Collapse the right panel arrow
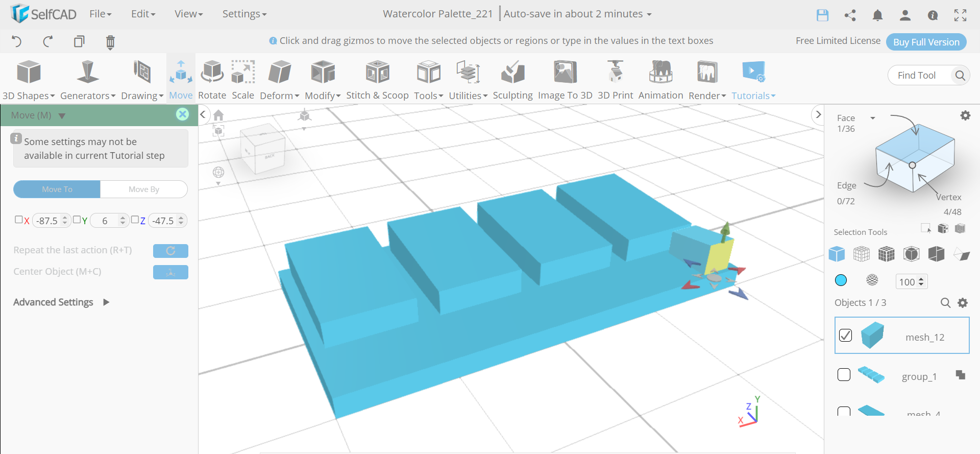Viewport: 980px width, 454px height. 818,114
